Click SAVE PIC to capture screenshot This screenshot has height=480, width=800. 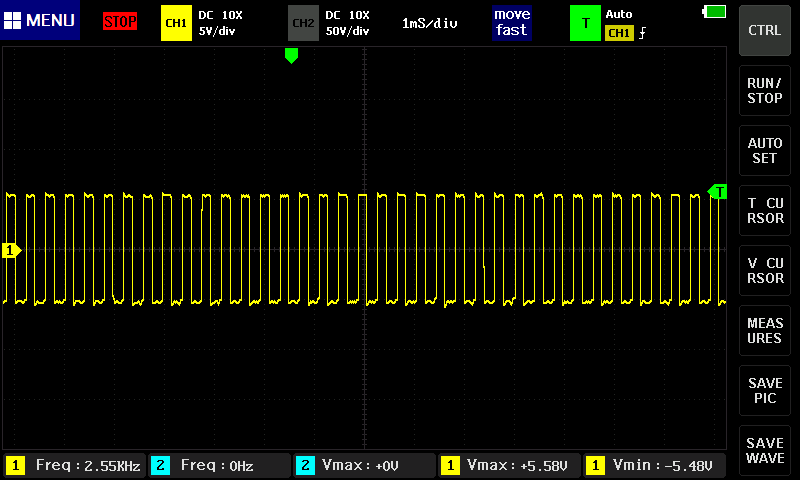click(765, 390)
